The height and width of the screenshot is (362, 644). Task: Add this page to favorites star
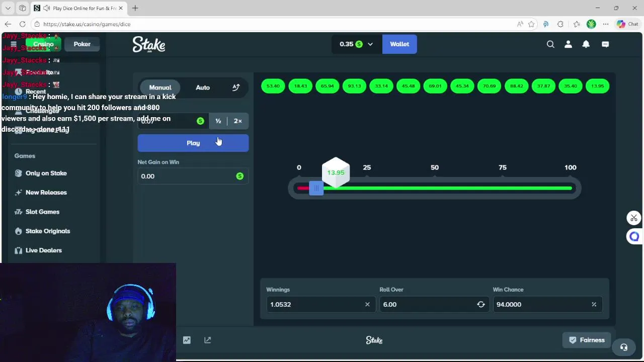tap(531, 24)
